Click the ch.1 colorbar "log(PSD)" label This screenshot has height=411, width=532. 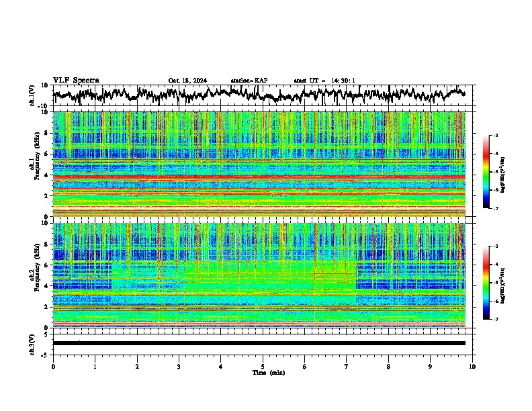pos(503,175)
